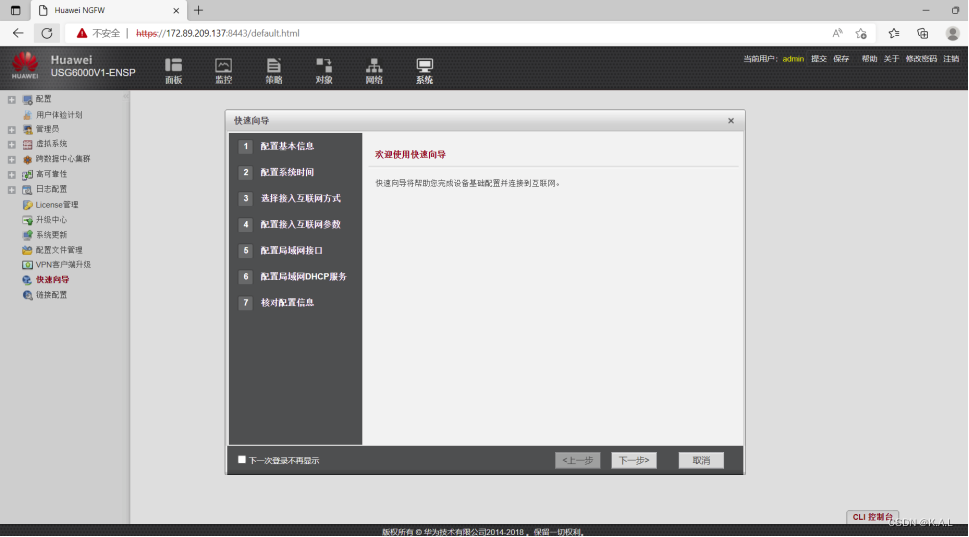Expand the 跨数据中心集群 tree node
The height and width of the screenshot is (537, 969).
click(12, 159)
